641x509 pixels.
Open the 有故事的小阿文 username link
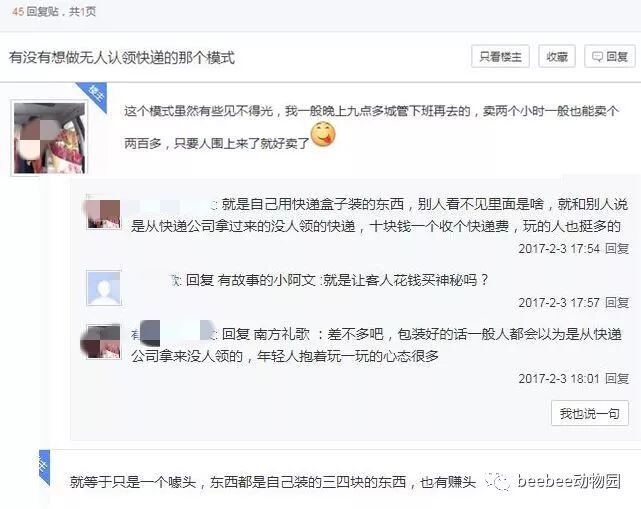pos(267,280)
